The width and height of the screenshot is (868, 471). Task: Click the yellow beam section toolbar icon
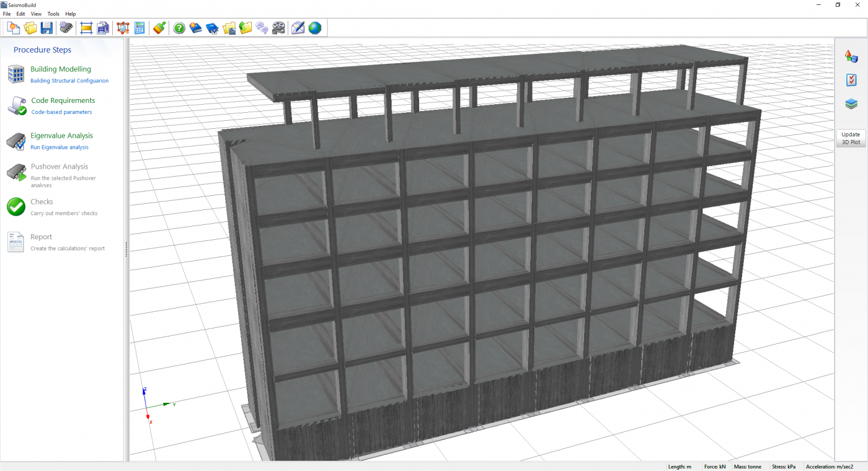point(86,28)
